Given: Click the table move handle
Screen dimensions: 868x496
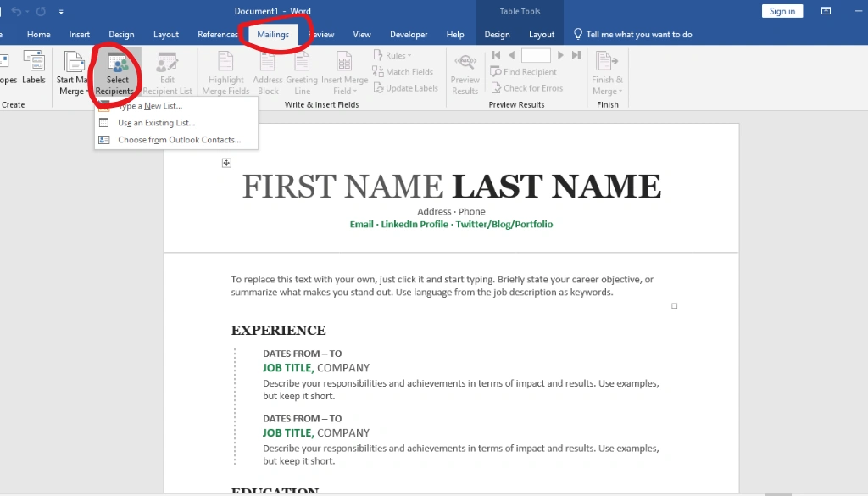Looking at the screenshot, I should (226, 163).
